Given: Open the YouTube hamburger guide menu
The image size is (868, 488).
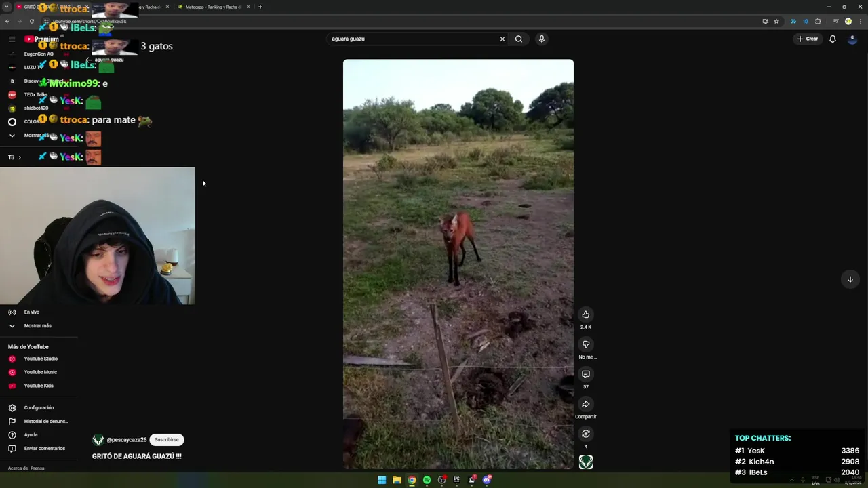Looking at the screenshot, I should (12, 39).
